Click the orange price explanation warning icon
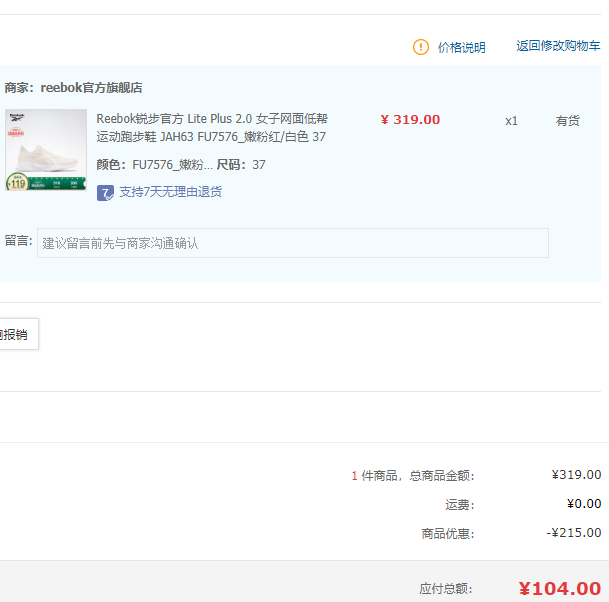Viewport: 609px width, 602px height. click(x=421, y=47)
